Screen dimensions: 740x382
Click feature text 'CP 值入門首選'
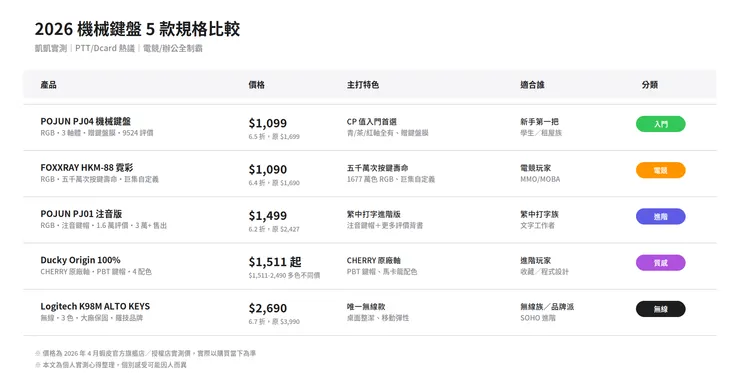pos(372,122)
